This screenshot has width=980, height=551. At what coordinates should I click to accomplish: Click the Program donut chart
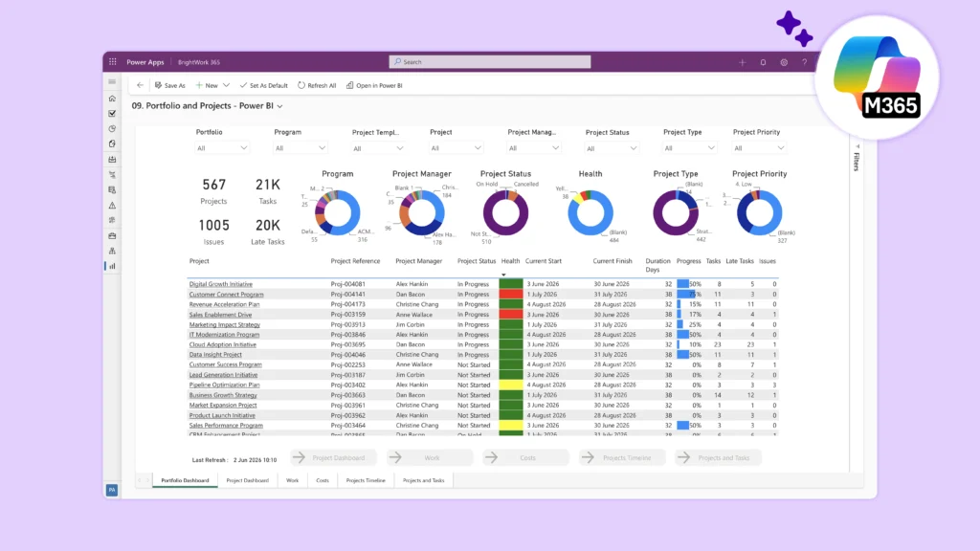point(338,212)
